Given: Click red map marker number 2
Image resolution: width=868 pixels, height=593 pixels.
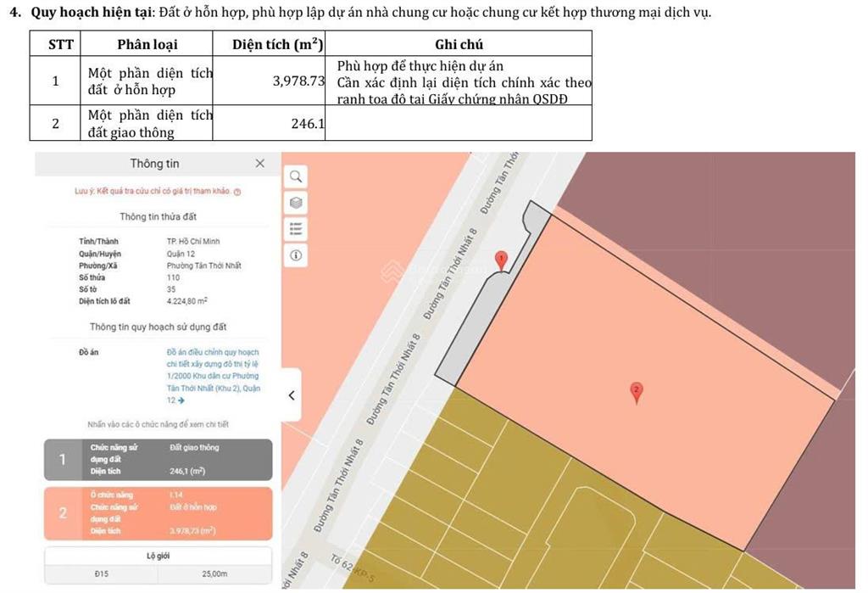Looking at the screenshot, I should pyautogui.click(x=637, y=393).
